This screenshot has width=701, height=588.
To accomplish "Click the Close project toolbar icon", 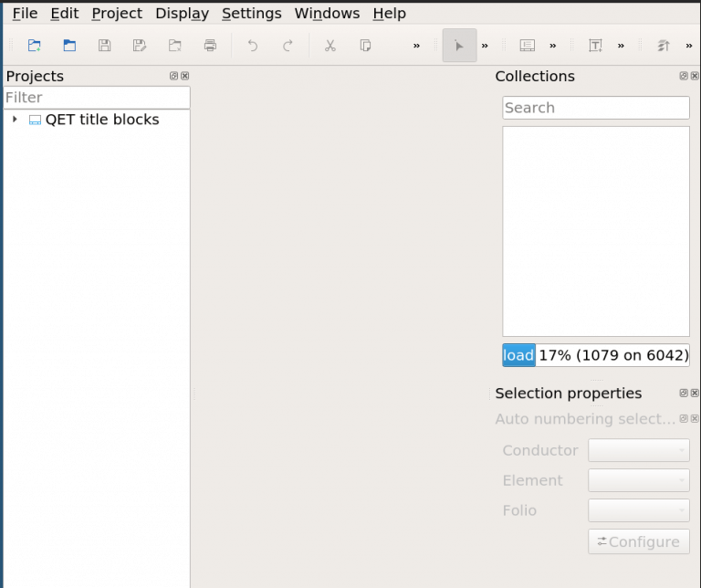I will click(x=175, y=46).
